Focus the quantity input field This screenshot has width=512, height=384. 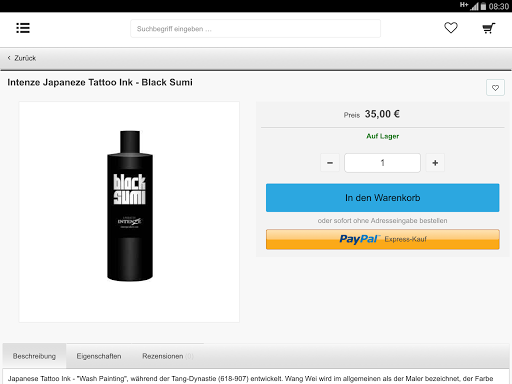click(x=382, y=163)
